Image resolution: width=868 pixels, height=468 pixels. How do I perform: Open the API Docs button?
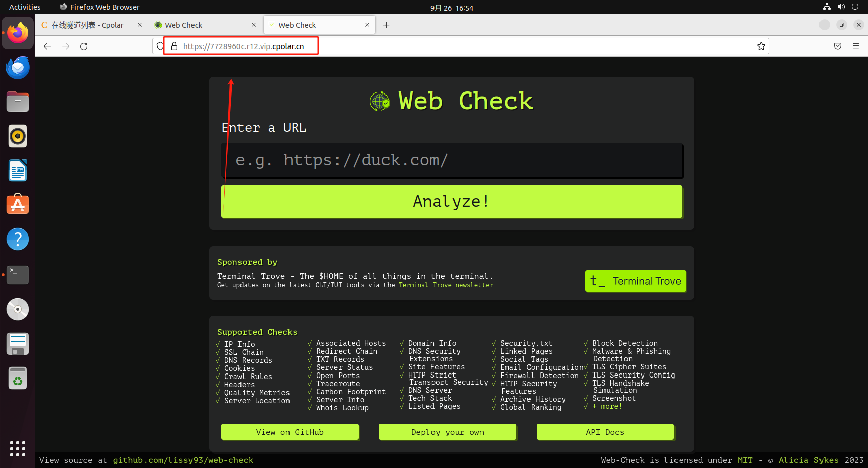[605, 432]
